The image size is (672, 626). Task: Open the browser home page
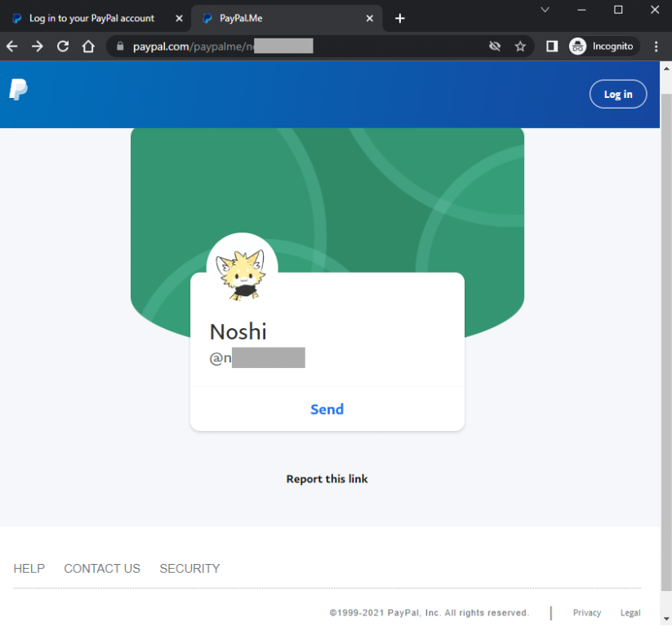tap(88, 47)
